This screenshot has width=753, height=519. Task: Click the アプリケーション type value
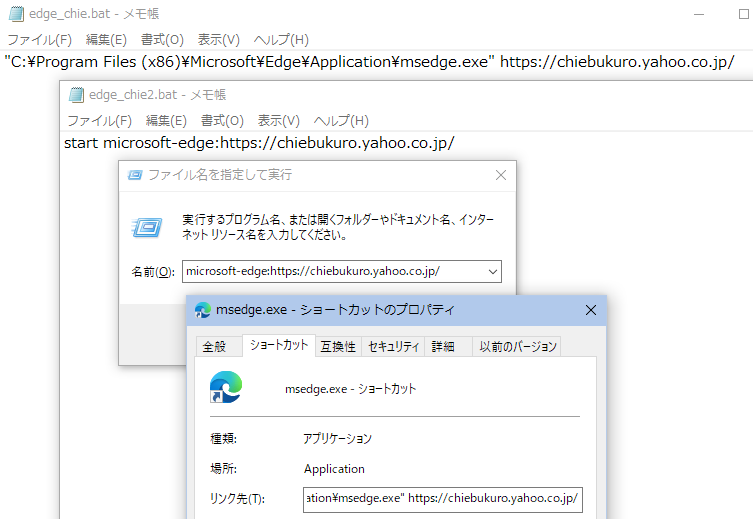click(337, 438)
